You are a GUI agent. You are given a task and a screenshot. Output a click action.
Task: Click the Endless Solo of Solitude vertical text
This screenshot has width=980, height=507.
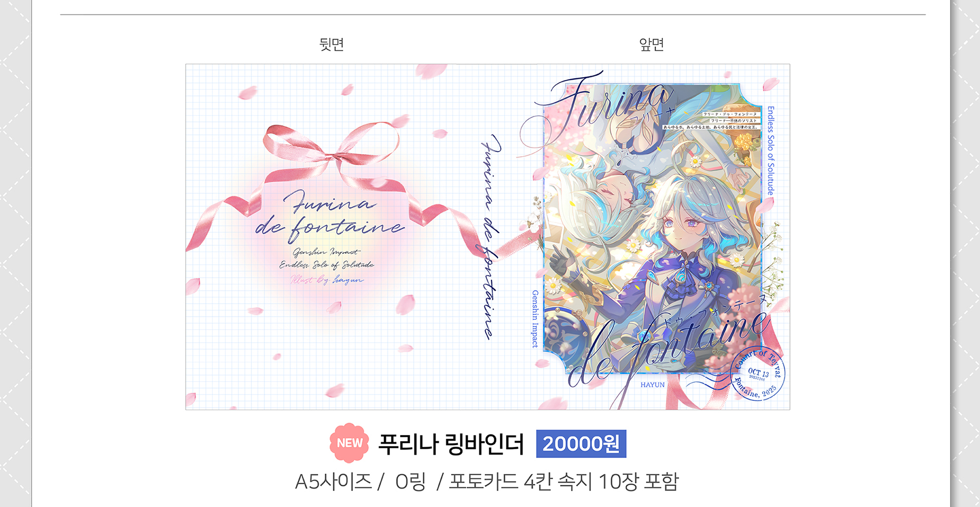coord(771,151)
